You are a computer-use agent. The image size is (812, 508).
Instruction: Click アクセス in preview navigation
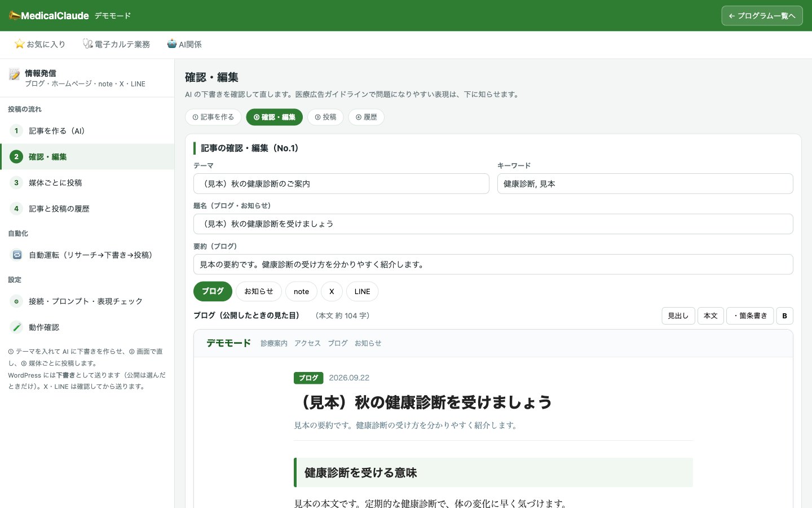(x=307, y=343)
